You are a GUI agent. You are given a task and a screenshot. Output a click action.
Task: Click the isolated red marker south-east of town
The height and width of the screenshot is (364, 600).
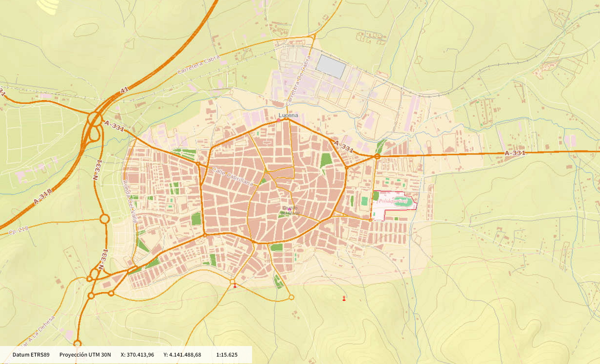344,298
